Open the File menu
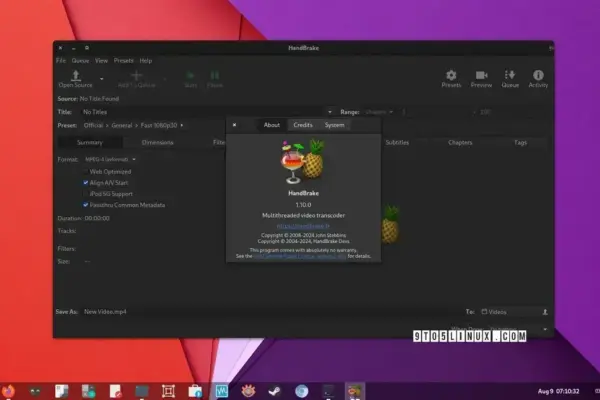 tap(61, 60)
